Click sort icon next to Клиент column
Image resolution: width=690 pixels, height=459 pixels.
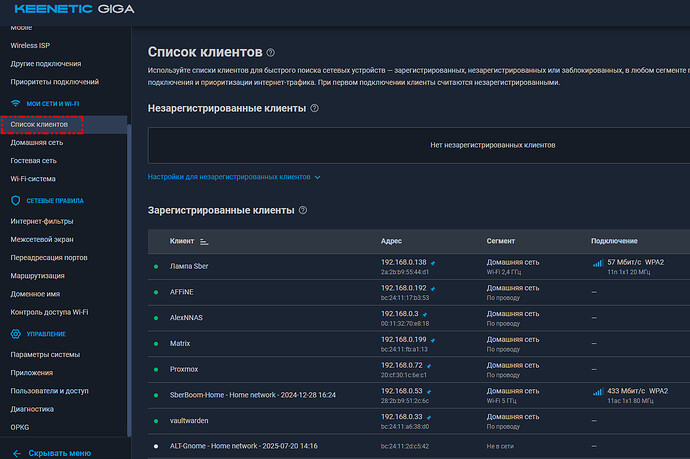[x=204, y=242]
